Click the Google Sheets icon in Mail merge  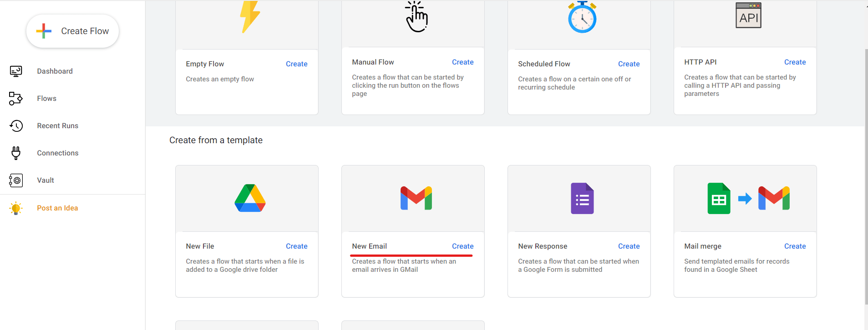click(719, 198)
